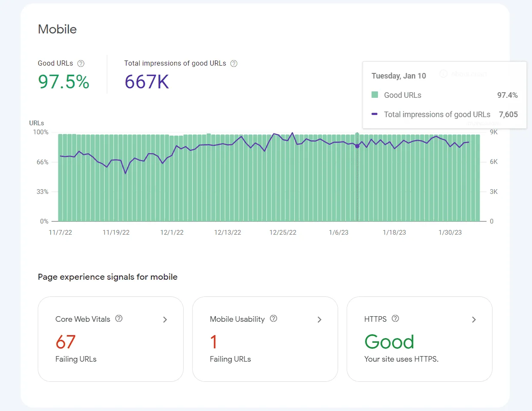The width and height of the screenshot is (532, 411).
Task: Click the 1/18/23 axis date label
Action: [394, 233]
